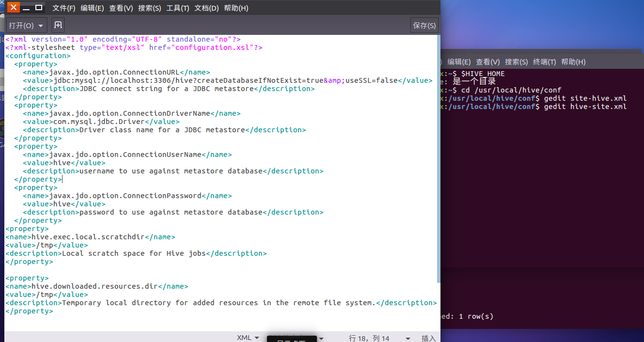Click the 是一个目录 message in terminal
This screenshot has height=342, width=644.
[x=474, y=82]
